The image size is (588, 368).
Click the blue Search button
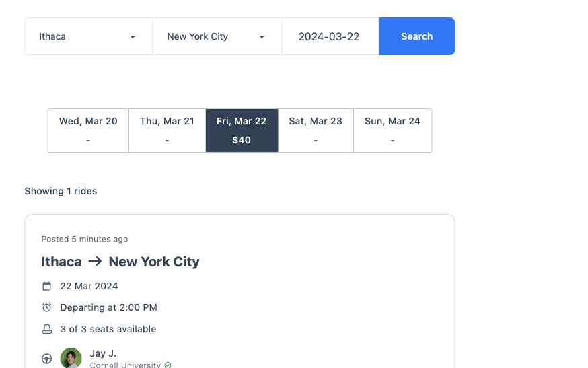click(x=417, y=36)
